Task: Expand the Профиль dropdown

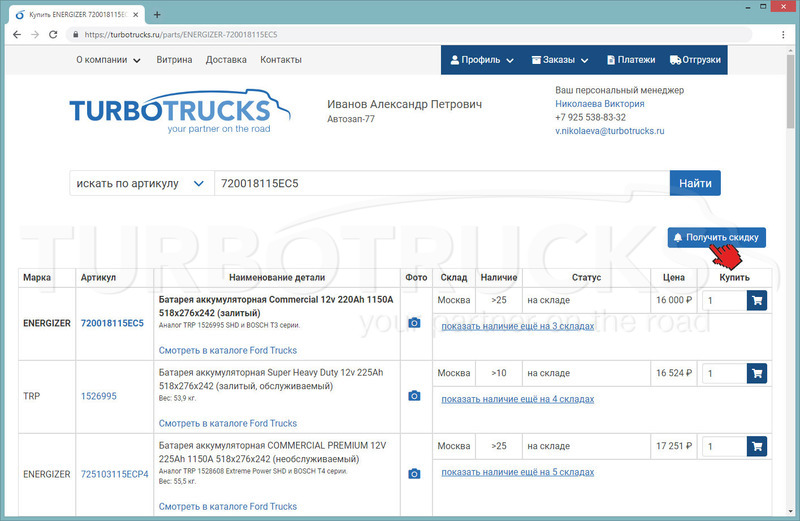Action: click(482, 60)
